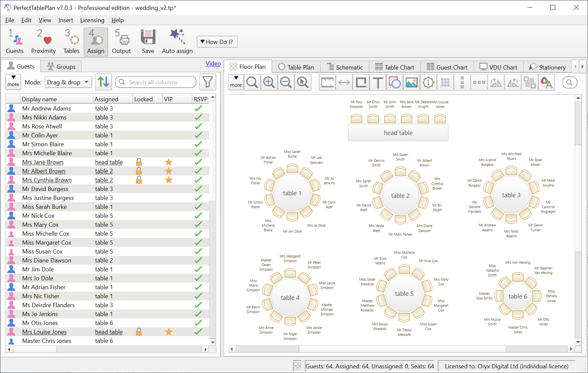The height and width of the screenshot is (373, 588).
Task: Open the Video link
Action: pos(213,64)
